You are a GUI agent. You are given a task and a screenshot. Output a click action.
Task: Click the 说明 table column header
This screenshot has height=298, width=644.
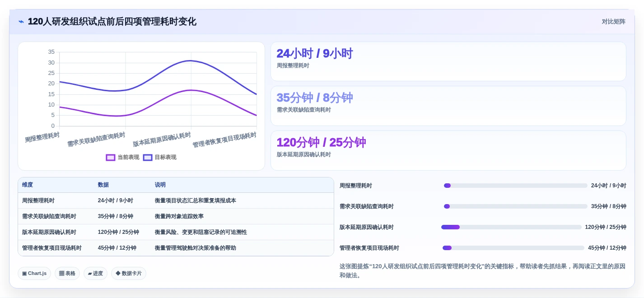click(x=160, y=185)
